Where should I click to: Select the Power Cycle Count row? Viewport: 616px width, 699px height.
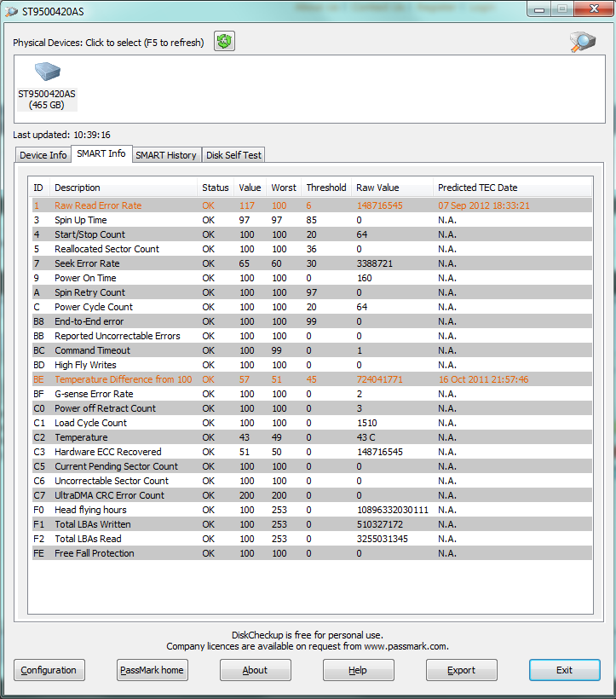pos(312,307)
